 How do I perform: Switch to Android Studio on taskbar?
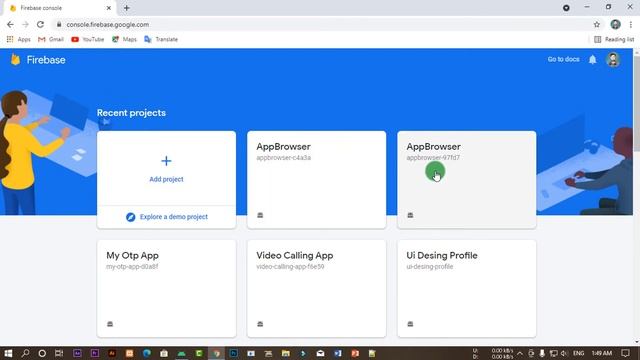tap(182, 353)
